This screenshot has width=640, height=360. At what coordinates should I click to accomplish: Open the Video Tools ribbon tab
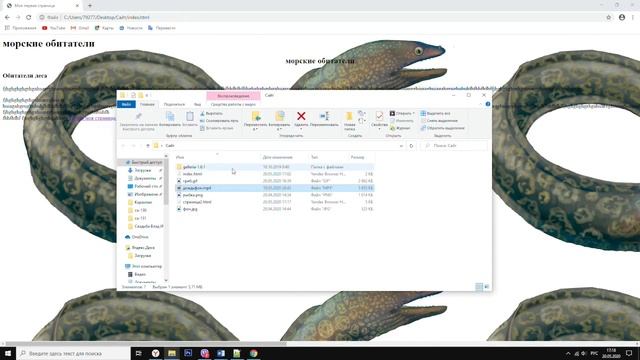pos(233,104)
